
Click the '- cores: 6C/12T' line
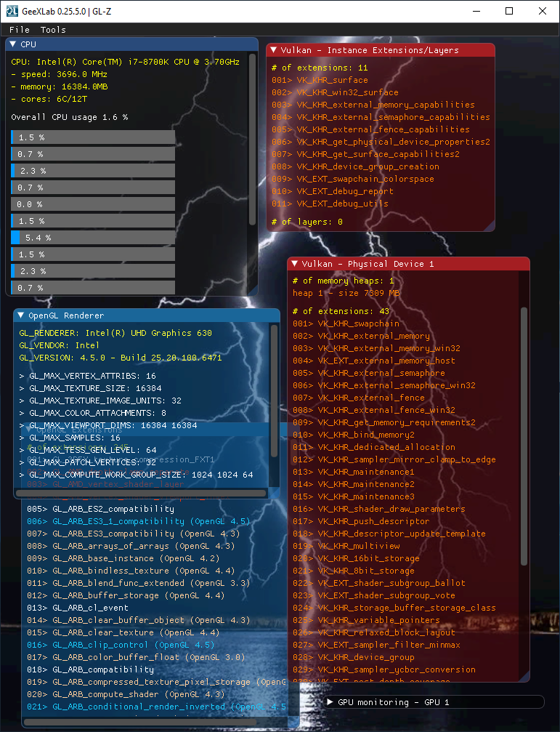click(49, 99)
